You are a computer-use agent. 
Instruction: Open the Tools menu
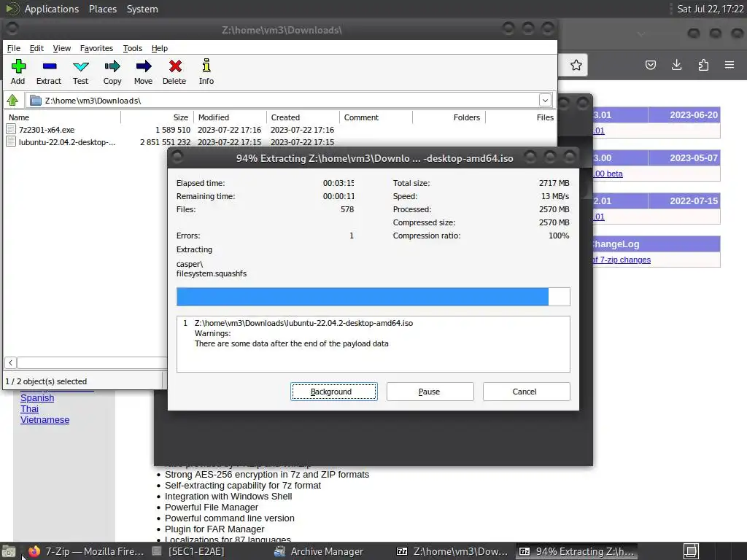(x=133, y=48)
